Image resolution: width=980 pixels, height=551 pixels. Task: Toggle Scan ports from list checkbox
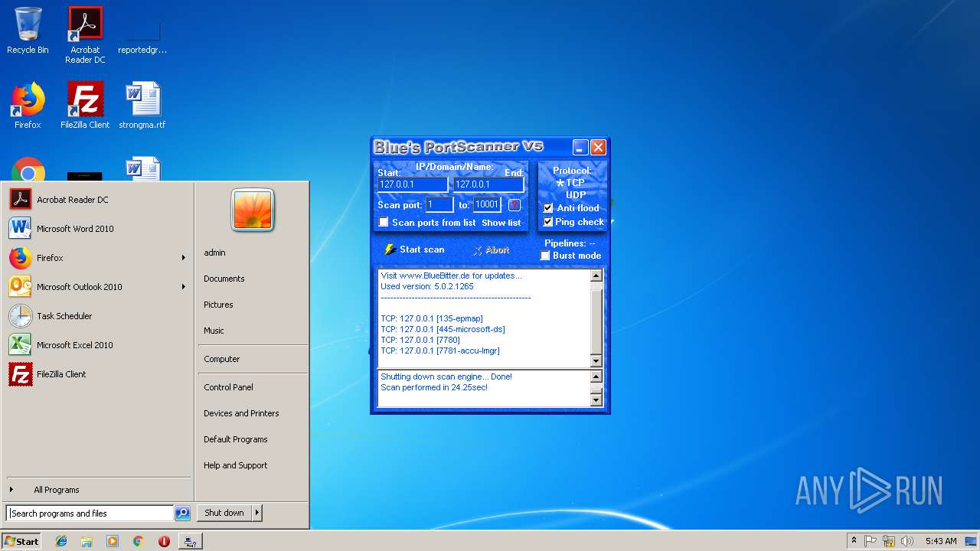[384, 223]
